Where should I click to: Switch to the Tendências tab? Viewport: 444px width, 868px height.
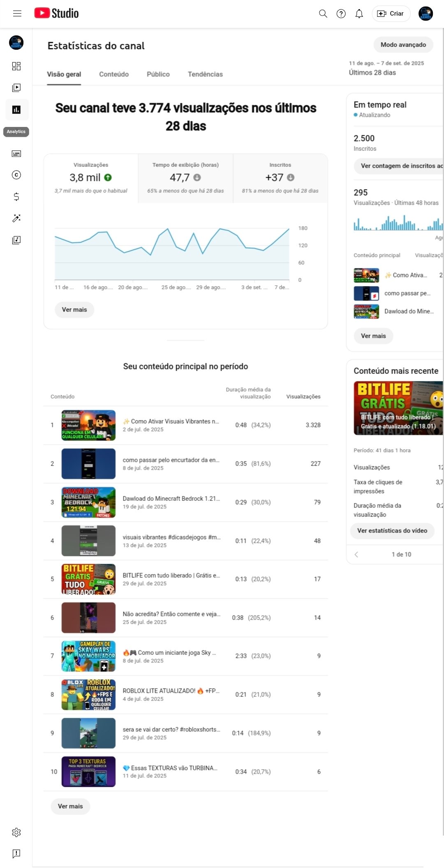point(205,74)
